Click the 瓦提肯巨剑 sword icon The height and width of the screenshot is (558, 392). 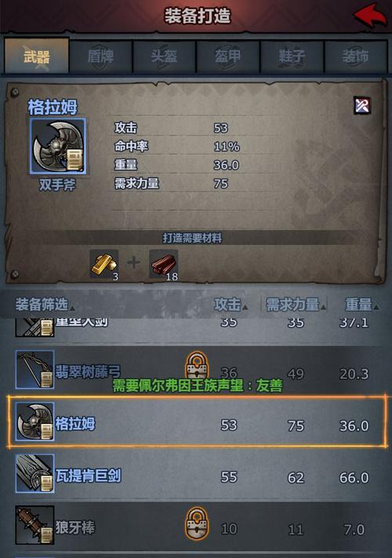[x=34, y=473]
